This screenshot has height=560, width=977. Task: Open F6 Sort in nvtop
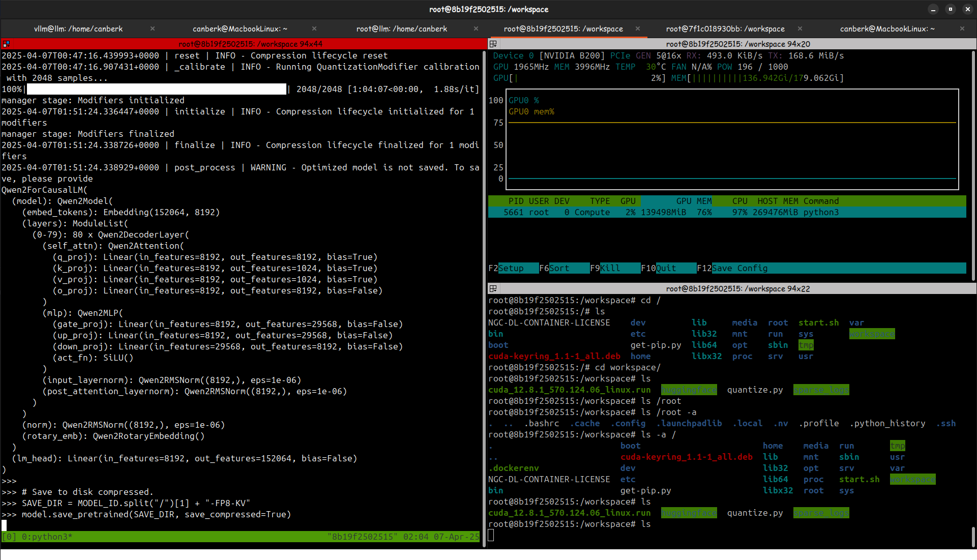564,269
